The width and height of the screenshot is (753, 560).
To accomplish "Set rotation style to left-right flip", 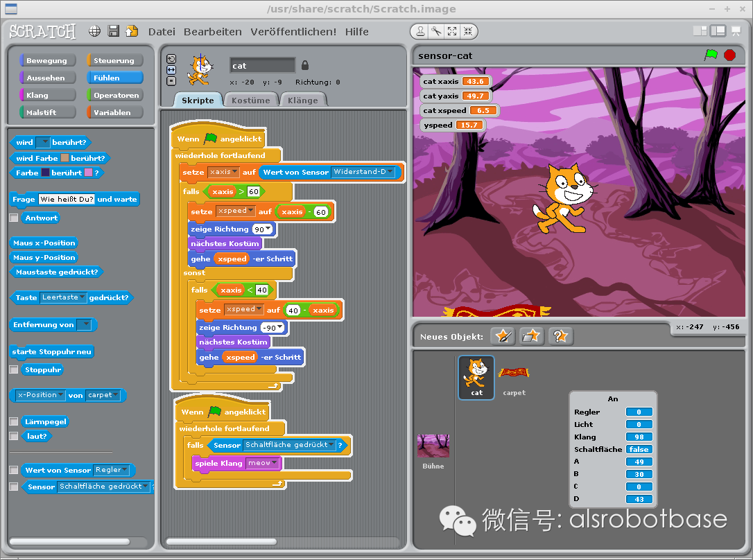I will pos(171,70).
